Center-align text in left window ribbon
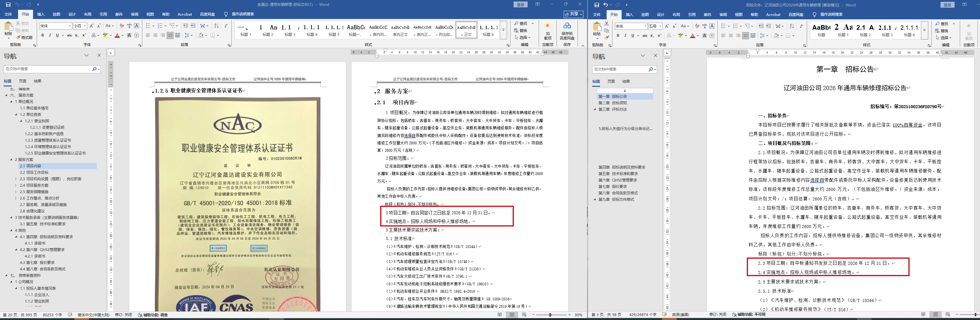The height and width of the screenshot is (320, 980). [155, 36]
